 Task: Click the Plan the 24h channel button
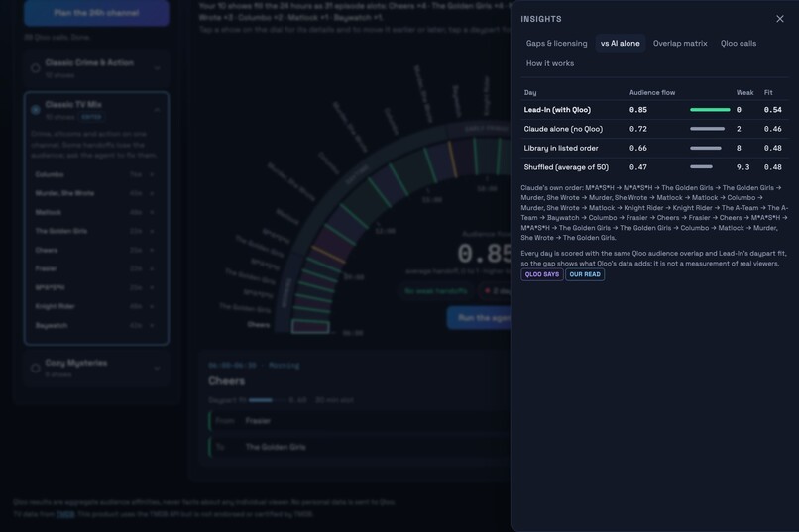(x=96, y=13)
